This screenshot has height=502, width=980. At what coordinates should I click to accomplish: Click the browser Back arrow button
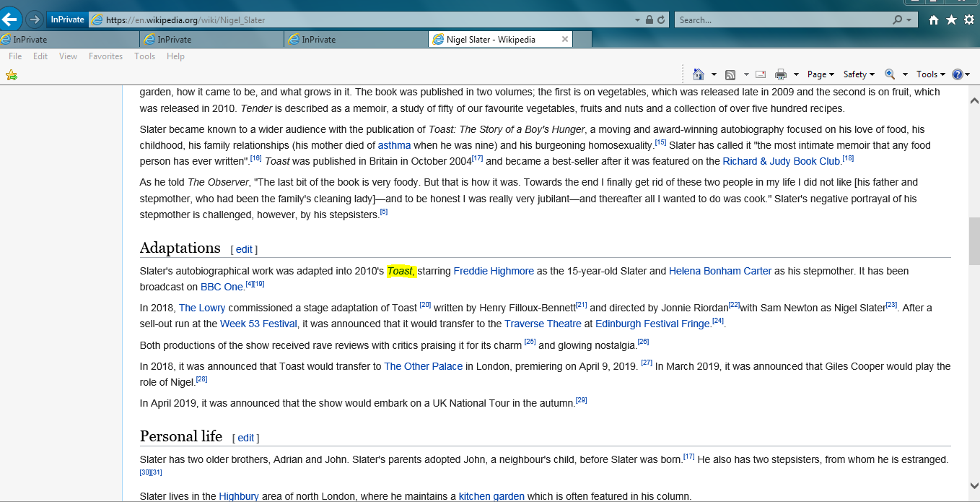tap(10, 19)
